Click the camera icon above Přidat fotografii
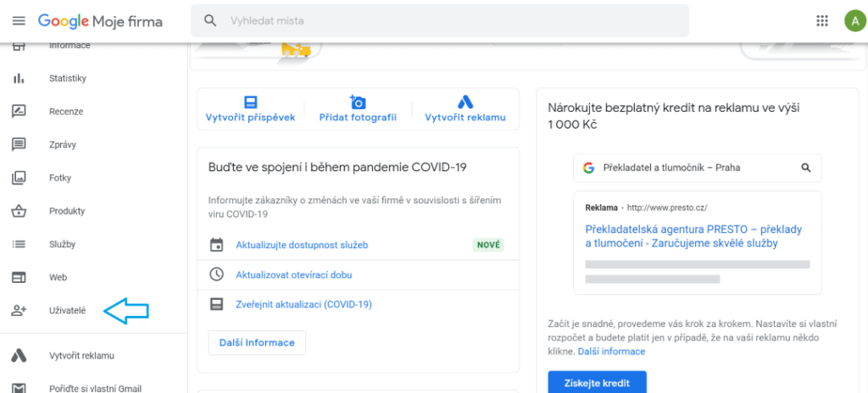The image size is (868, 393). 358,102
